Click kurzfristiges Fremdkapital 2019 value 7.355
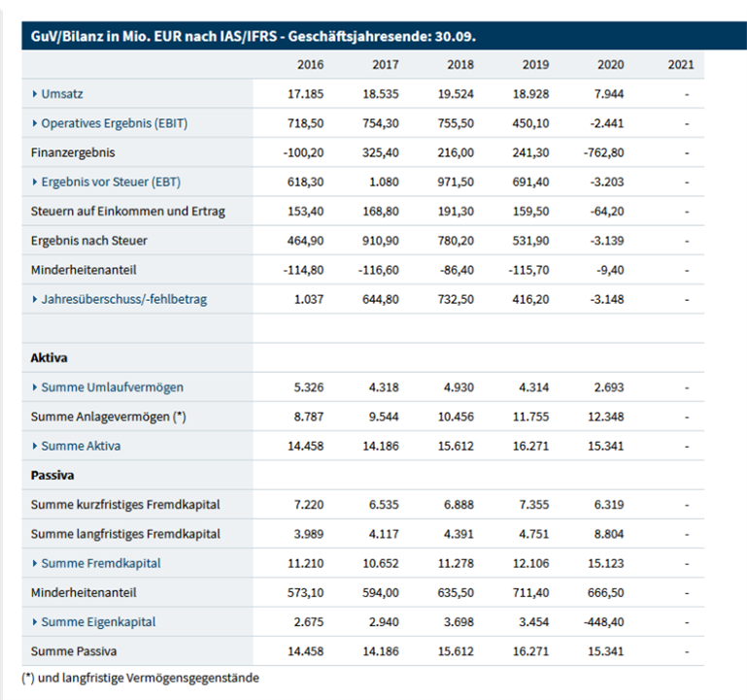 click(534, 505)
